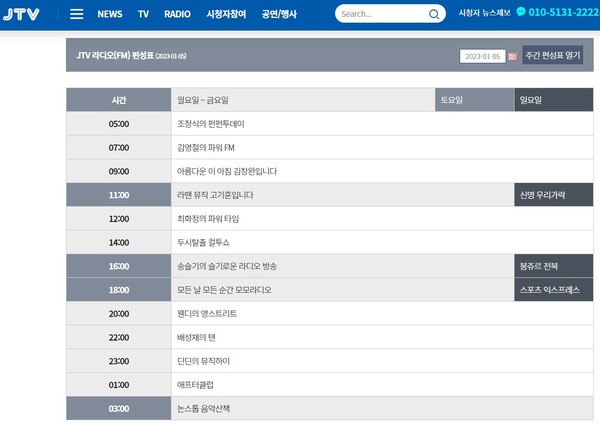Click the 03:00 time cell

pos(119,409)
